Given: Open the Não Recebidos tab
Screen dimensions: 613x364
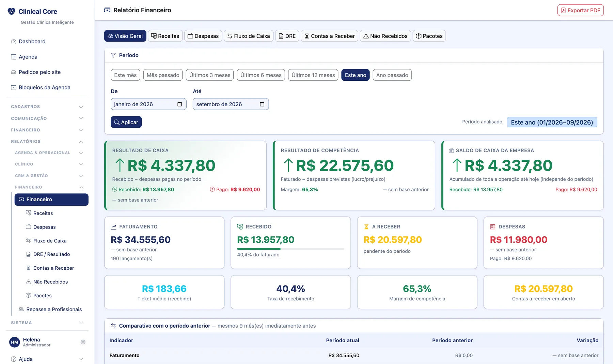Looking at the screenshot, I should click(385, 36).
